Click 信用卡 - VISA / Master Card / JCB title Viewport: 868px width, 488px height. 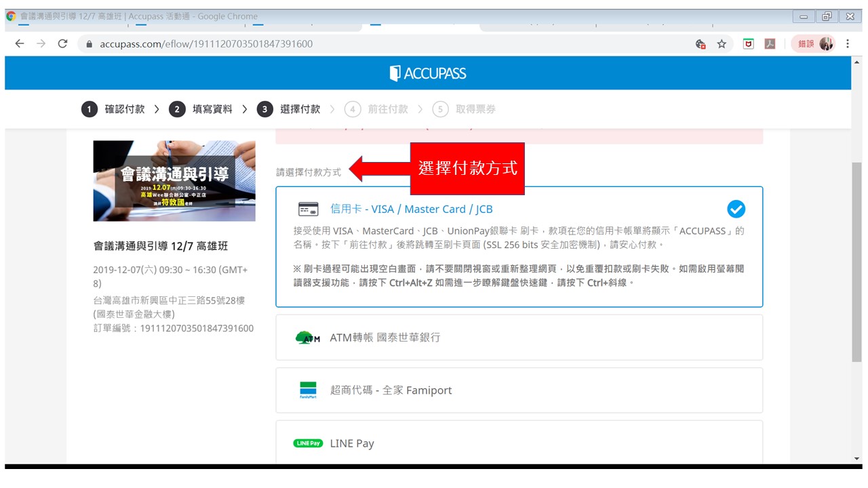pos(411,209)
